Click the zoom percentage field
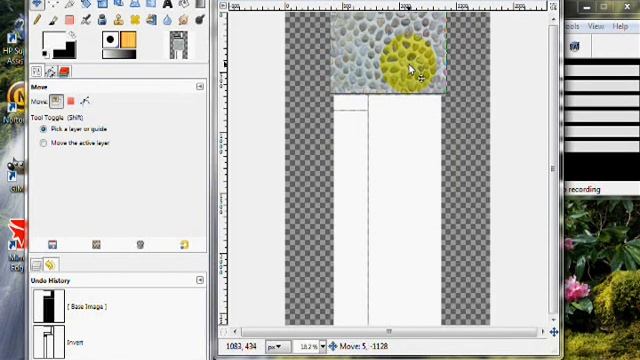 (307, 347)
